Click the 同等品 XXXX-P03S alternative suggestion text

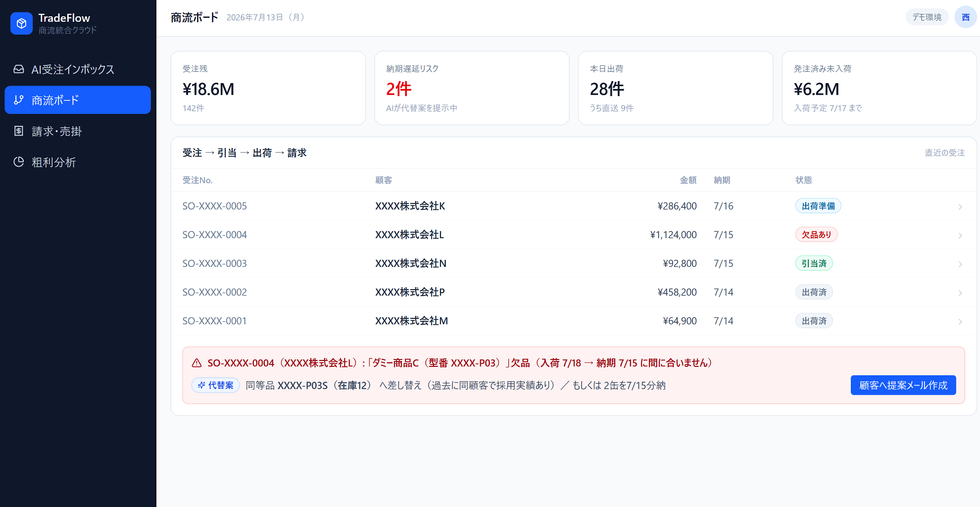[x=455, y=385]
